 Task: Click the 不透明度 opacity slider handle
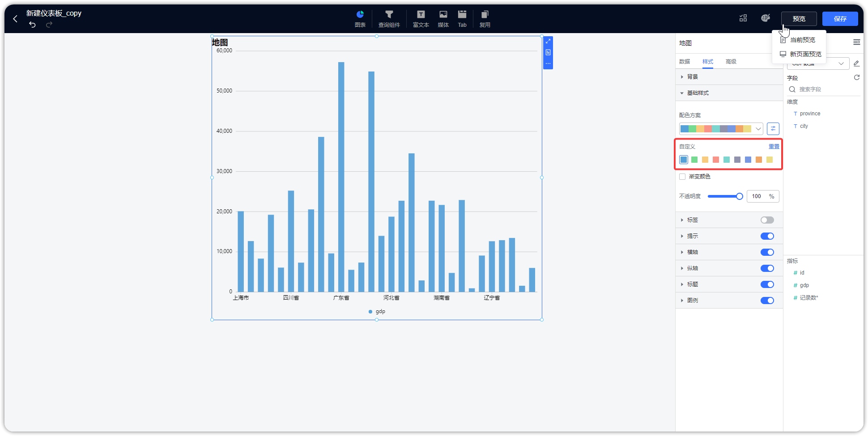tap(740, 196)
